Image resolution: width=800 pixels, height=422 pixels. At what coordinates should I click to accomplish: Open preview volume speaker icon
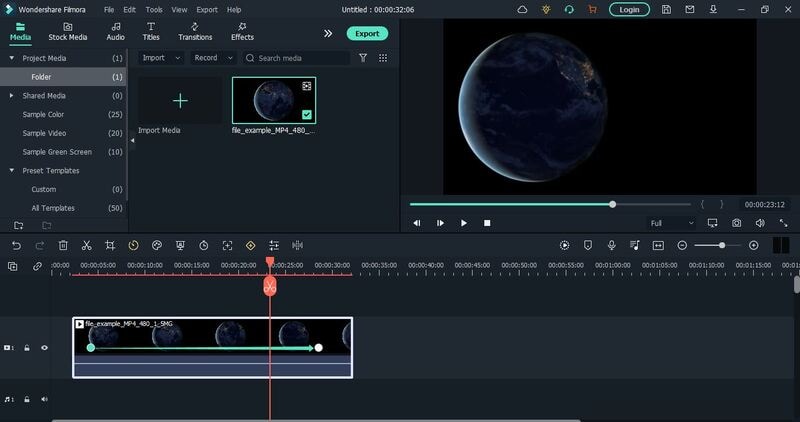pos(760,223)
